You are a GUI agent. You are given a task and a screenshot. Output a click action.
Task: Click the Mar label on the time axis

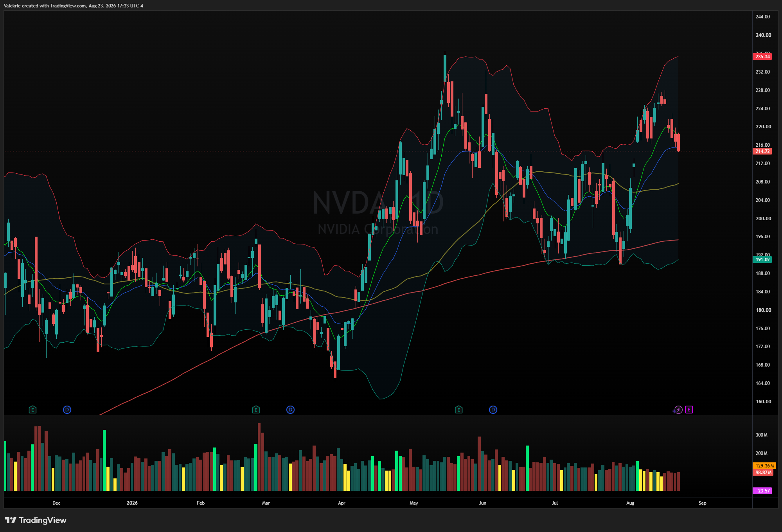click(266, 503)
